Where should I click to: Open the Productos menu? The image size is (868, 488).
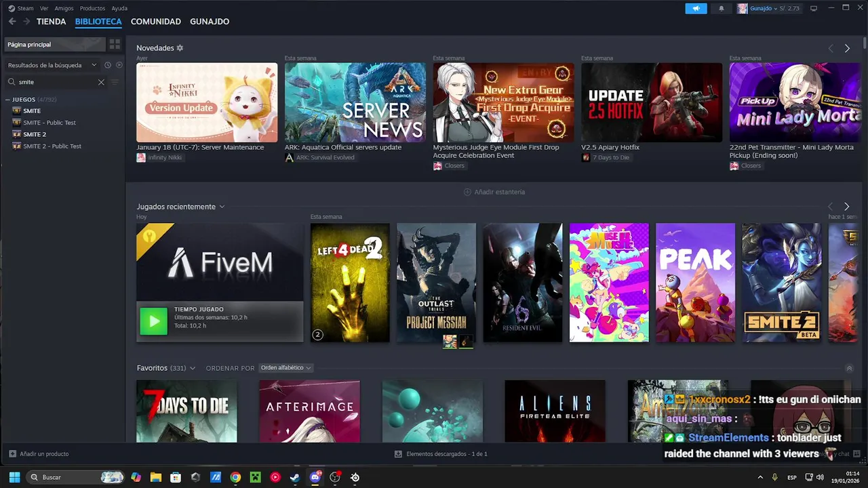tap(92, 8)
